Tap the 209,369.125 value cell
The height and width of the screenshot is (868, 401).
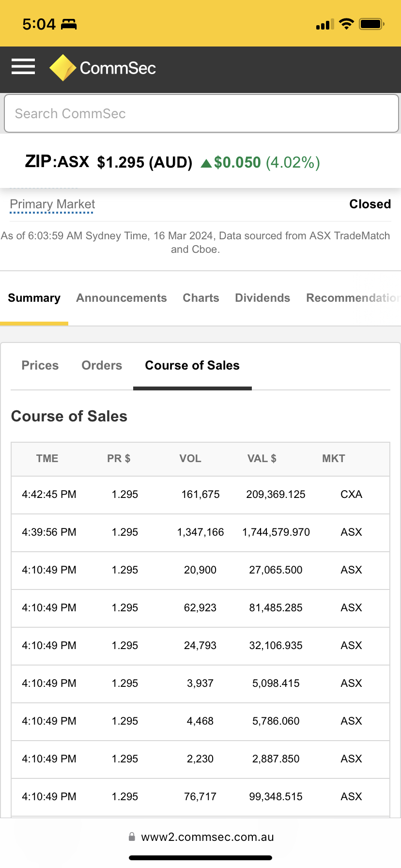276,495
